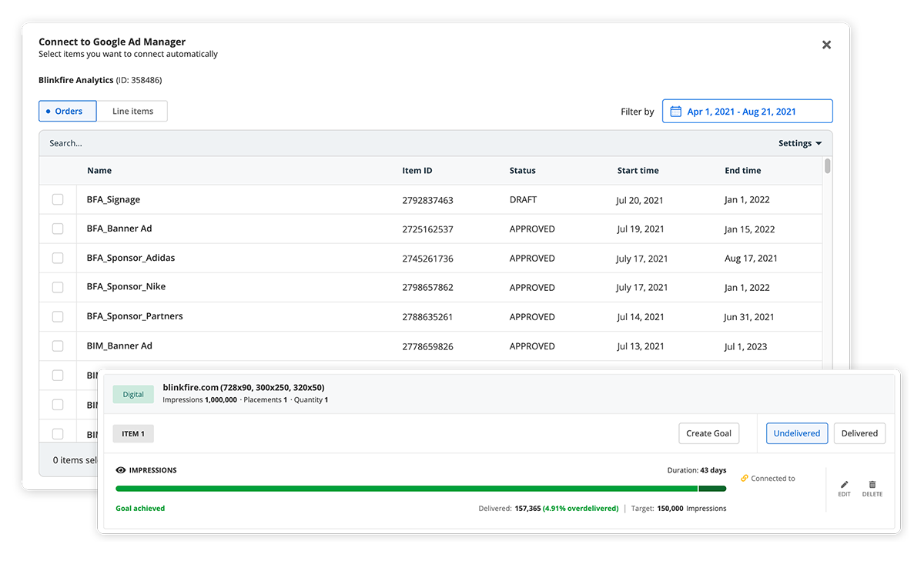
Task: Click the green impressions progress bar
Action: pyautogui.click(x=407, y=488)
